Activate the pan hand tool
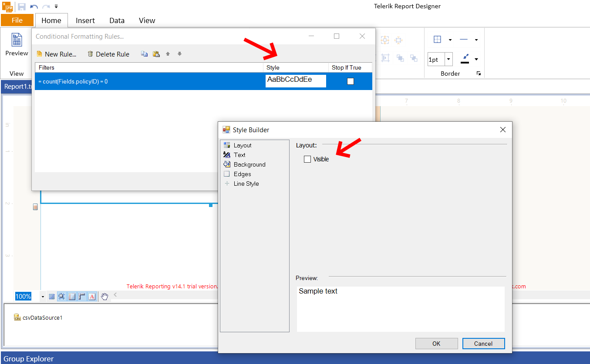 pos(105,297)
